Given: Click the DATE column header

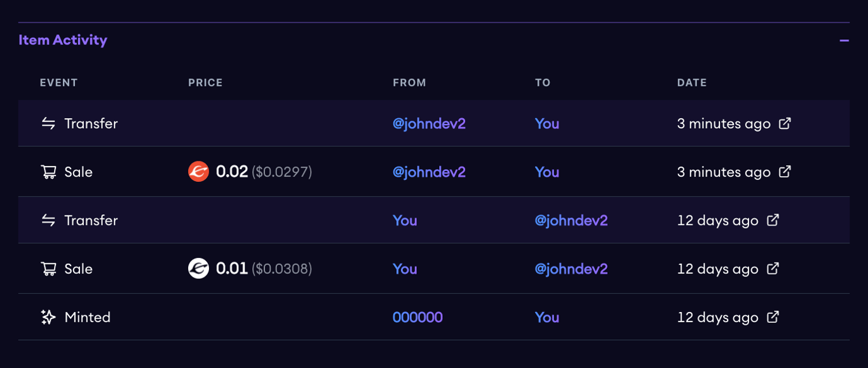Looking at the screenshot, I should (x=691, y=83).
